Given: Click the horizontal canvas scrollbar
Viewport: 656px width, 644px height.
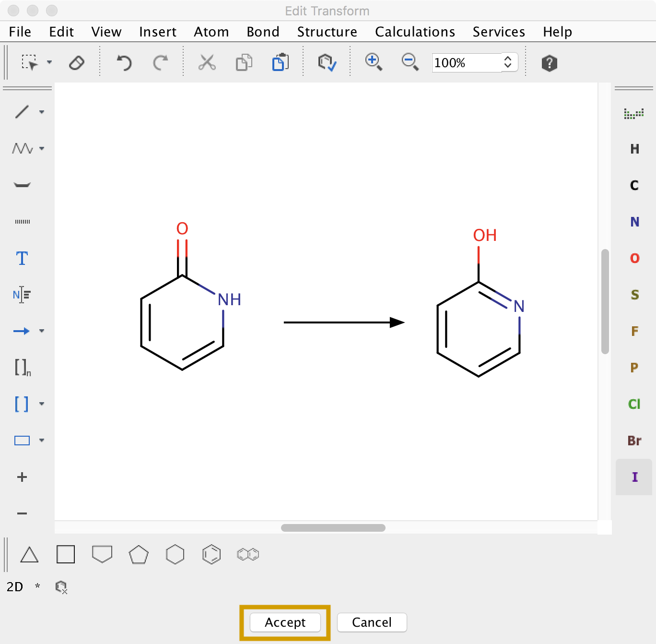Looking at the screenshot, I should pyautogui.click(x=333, y=528).
